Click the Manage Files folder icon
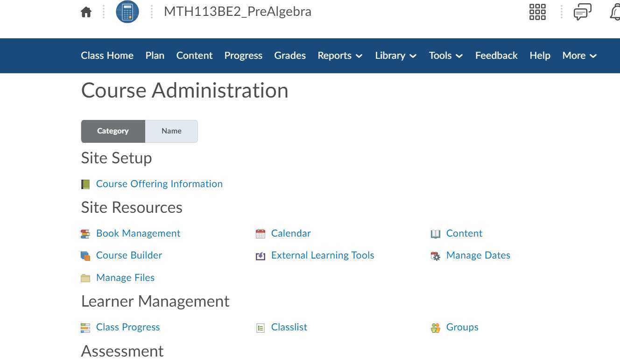This screenshot has width=620, height=364. [x=85, y=278]
